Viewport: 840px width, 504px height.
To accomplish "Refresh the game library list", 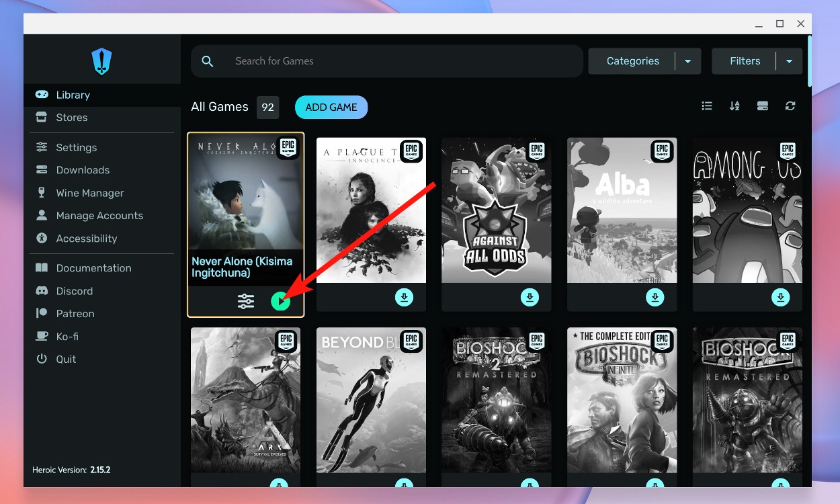I will [x=790, y=106].
